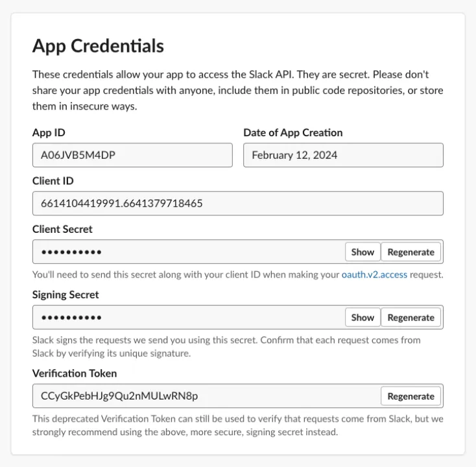Click the Client Secret label
This screenshot has width=476, height=467.
[62, 229]
